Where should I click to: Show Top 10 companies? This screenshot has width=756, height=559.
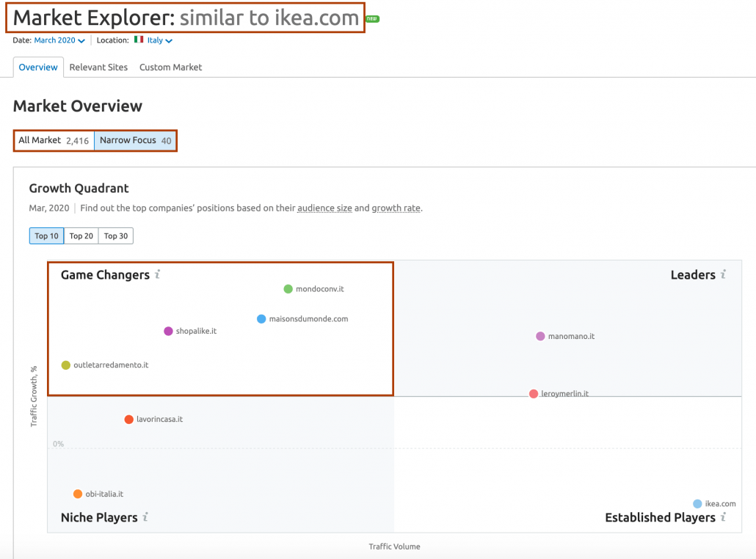(46, 236)
